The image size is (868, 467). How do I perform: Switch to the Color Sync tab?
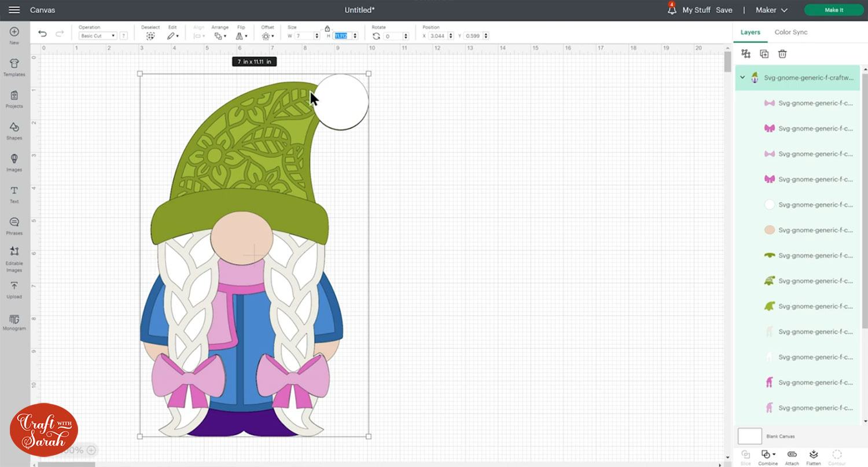pyautogui.click(x=790, y=32)
